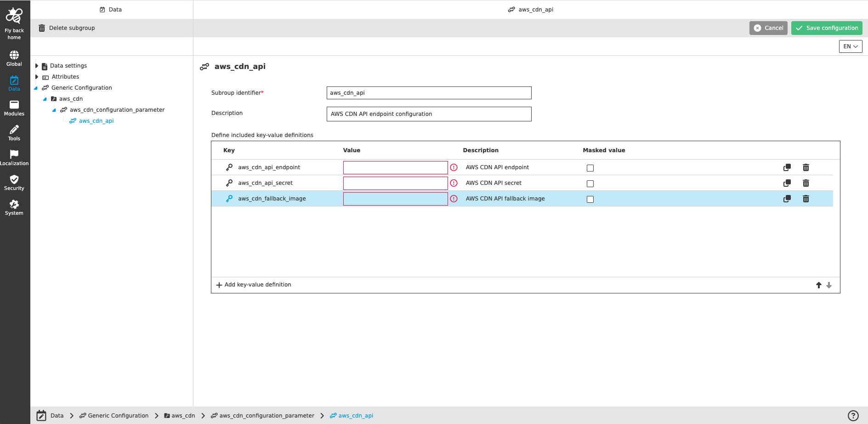Screen dimensions: 868x424
Task: Expand the Data settings tree node
Action: click(37, 65)
